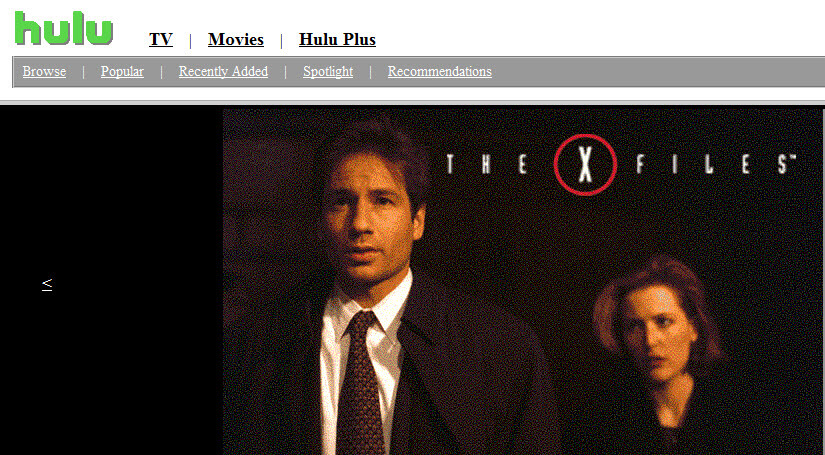Select the Popular tab

tap(122, 71)
